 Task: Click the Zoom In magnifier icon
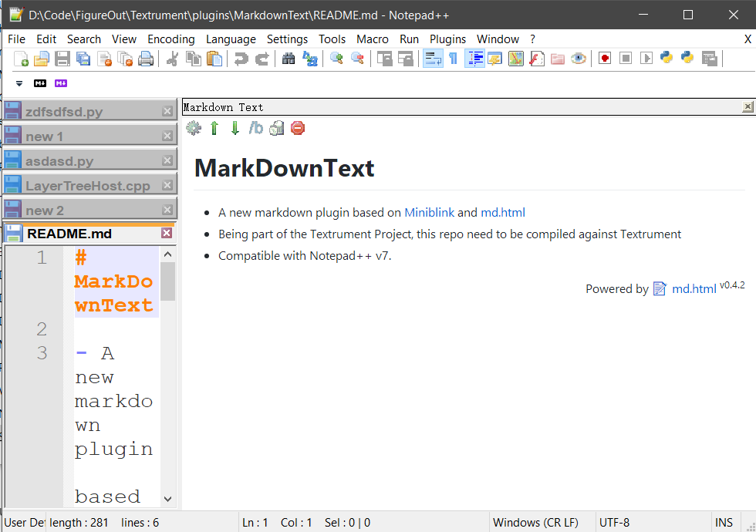tap(336, 59)
